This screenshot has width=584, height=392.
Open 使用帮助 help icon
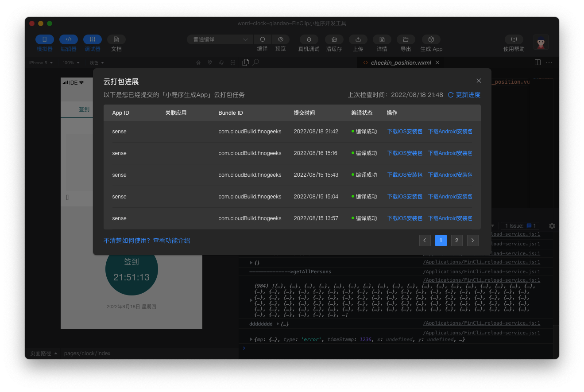(x=514, y=39)
